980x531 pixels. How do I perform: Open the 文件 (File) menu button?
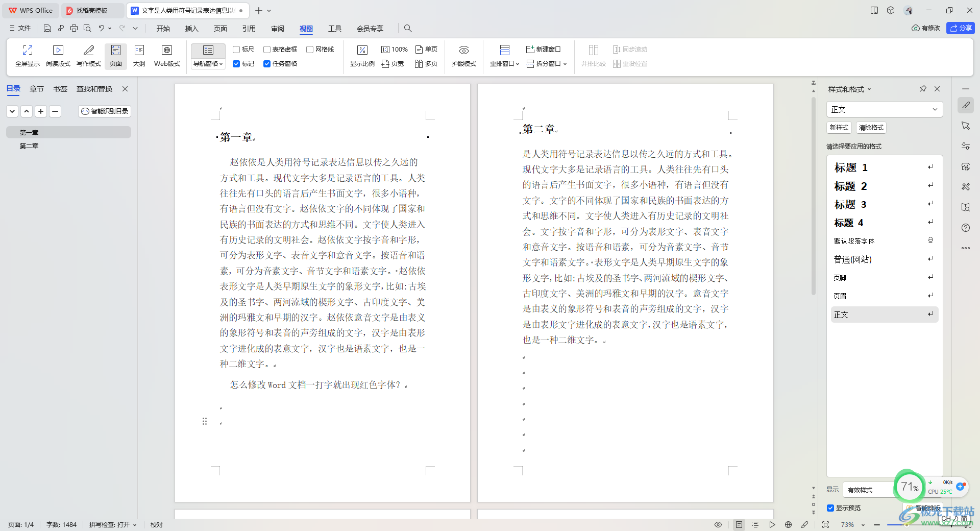20,28
